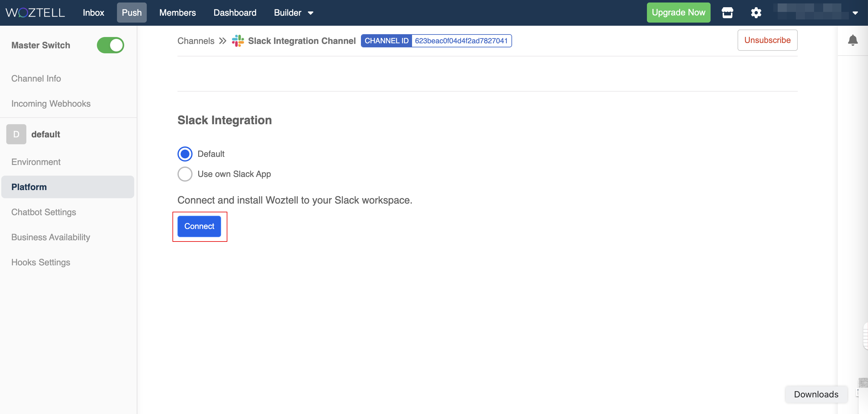This screenshot has width=868, height=414.
Task: Open the marketplace store icon
Action: (x=727, y=13)
